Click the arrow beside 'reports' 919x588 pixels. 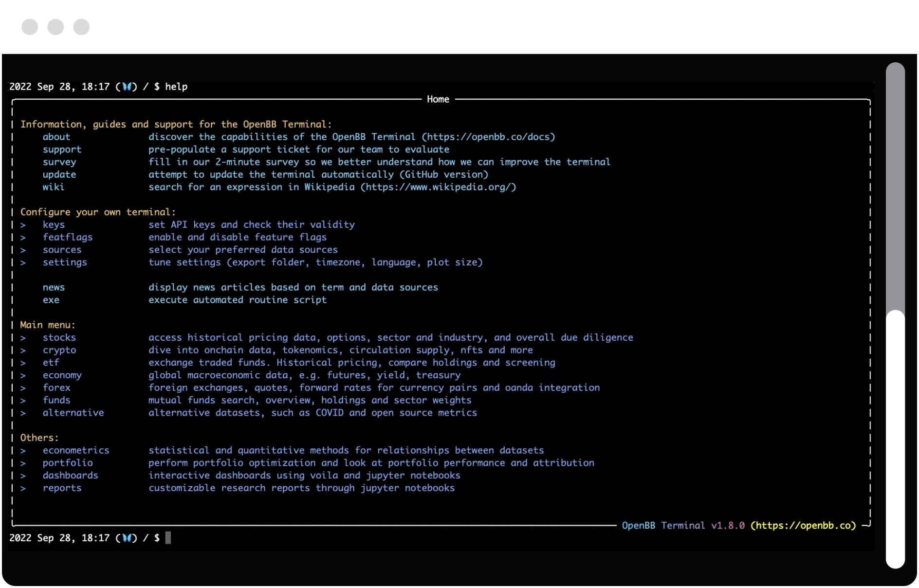(x=23, y=489)
